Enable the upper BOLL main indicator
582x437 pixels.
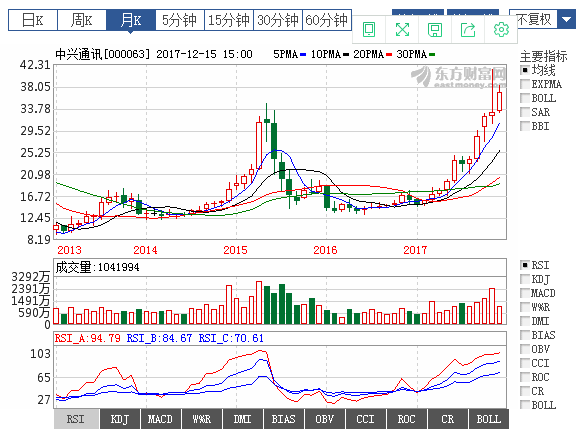pyautogui.click(x=525, y=98)
